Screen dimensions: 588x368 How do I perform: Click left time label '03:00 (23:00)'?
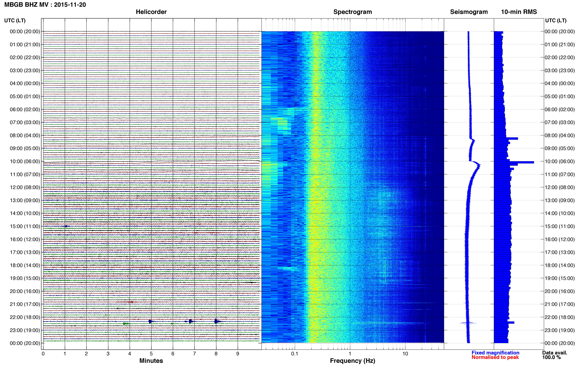tap(25, 70)
